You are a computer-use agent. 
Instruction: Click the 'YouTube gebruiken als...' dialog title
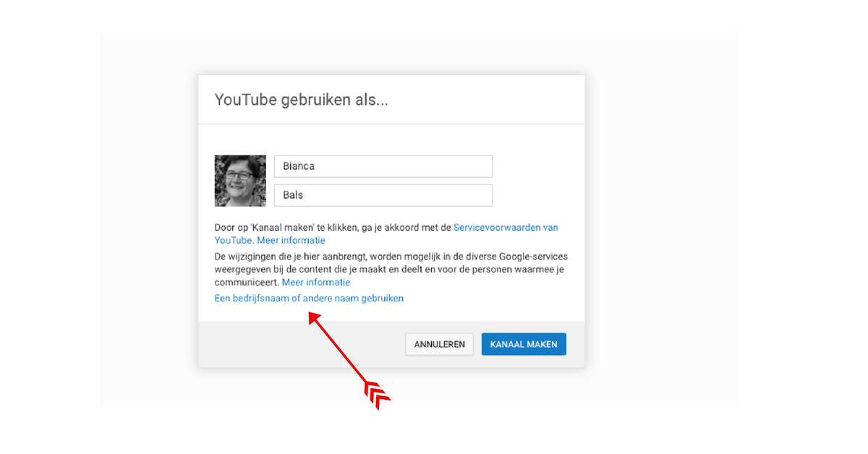pyautogui.click(x=302, y=100)
